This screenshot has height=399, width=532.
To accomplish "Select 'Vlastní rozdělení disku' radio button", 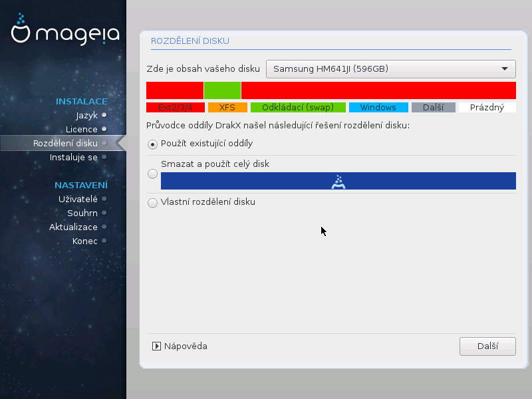I will coord(153,203).
